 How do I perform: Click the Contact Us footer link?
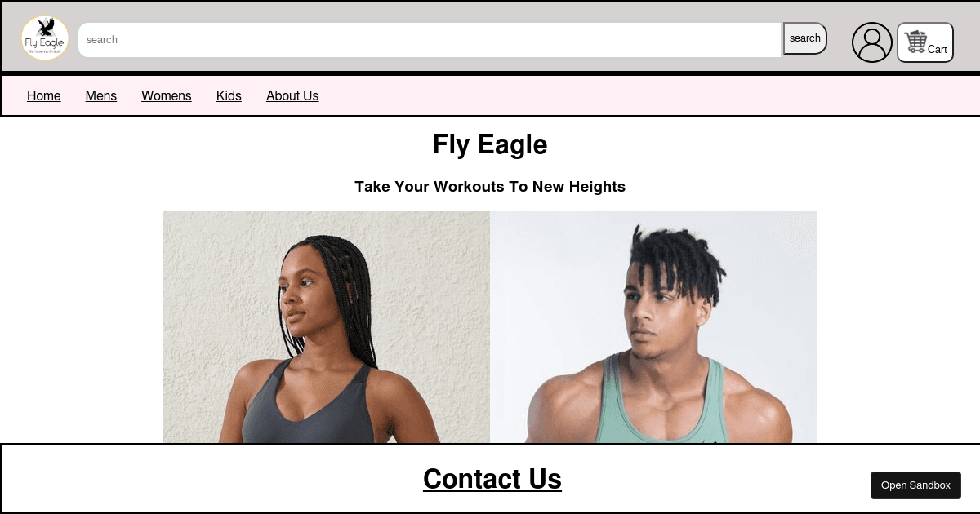[492, 479]
